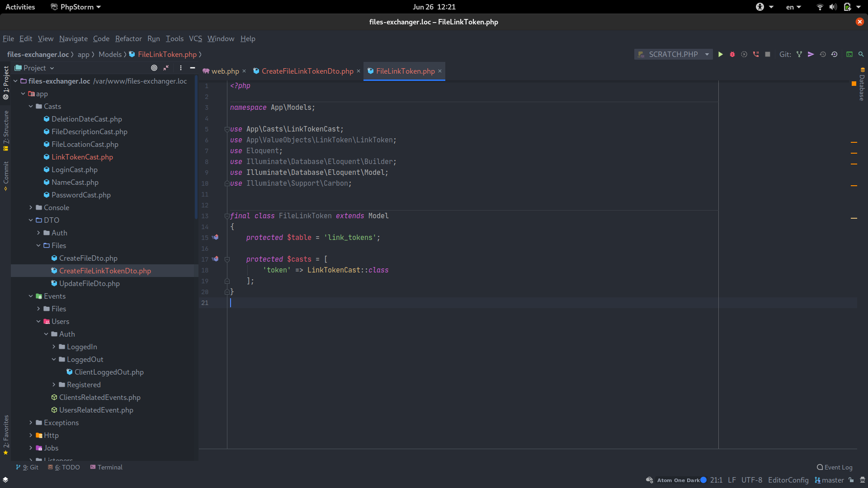868x488 pixels.
Task: Run the SCRATCH.PHP configuration with green play
Action: 721,54
